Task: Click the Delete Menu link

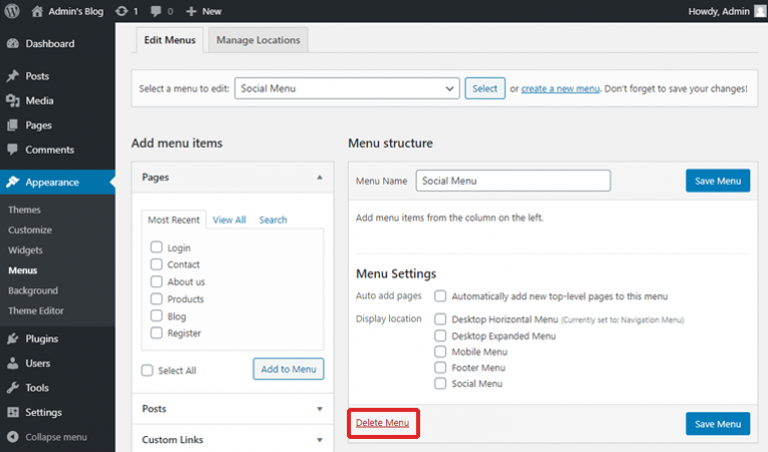Action: (x=382, y=424)
